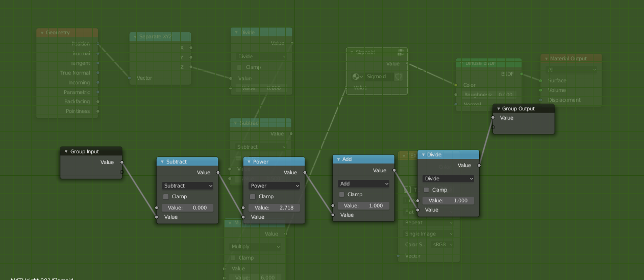Viewport: 644px width, 280px height.
Task: Open the faded Single Image source dropdown
Action: [x=429, y=234]
